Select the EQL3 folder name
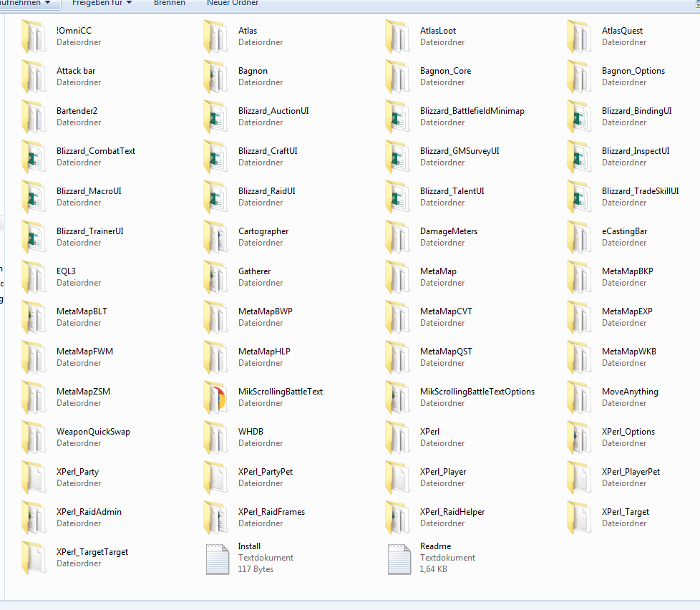Viewport: 700px width, 610px height. [x=66, y=271]
